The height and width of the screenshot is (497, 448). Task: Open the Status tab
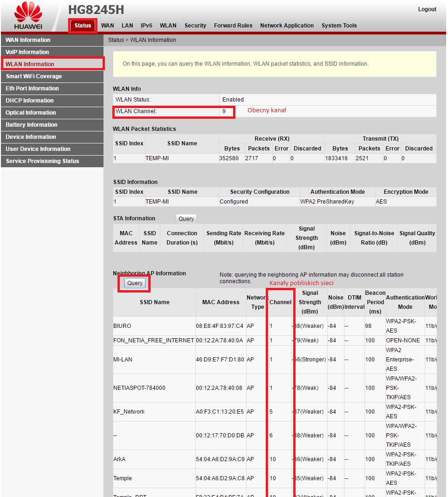83,26
